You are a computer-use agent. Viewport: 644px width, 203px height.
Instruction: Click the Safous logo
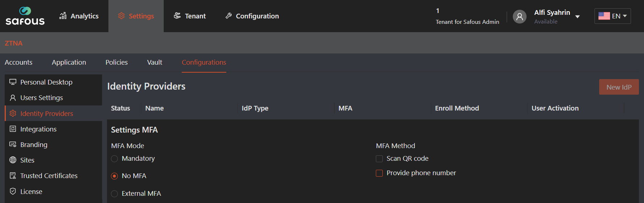[x=25, y=16]
